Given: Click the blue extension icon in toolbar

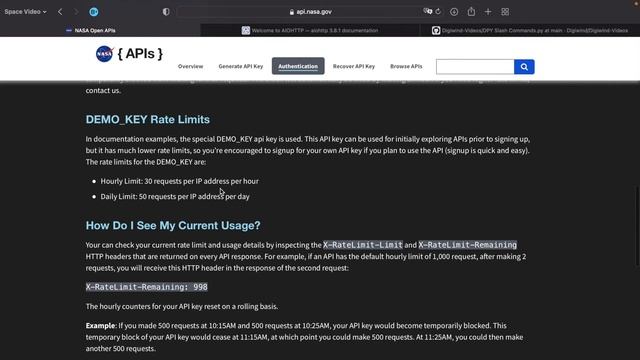Looking at the screenshot, I should pyautogui.click(x=94, y=12).
